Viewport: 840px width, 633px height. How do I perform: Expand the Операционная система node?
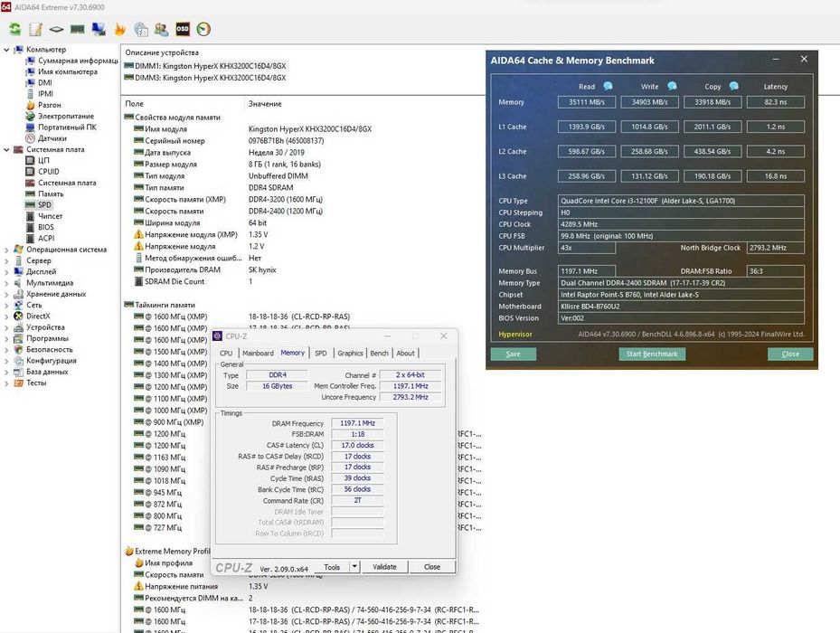tap(6, 250)
